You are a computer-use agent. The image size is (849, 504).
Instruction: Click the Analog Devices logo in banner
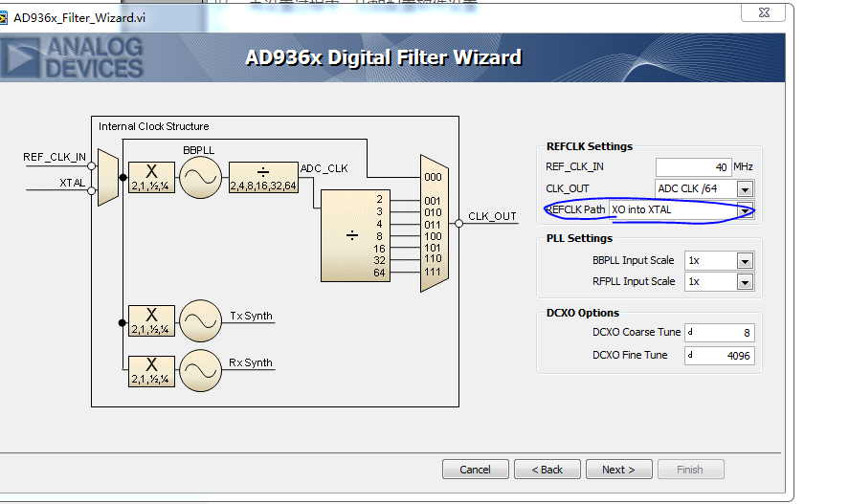click(72, 58)
